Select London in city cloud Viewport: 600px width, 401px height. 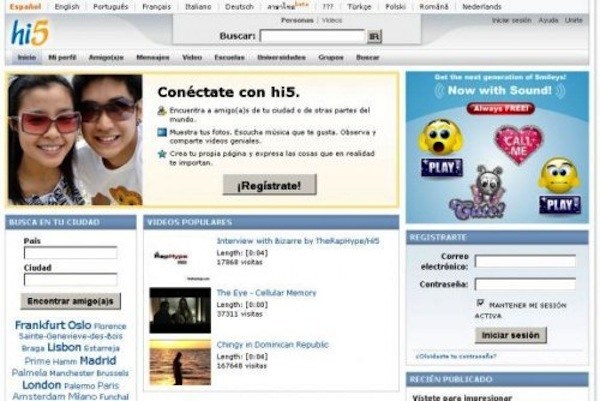tap(42, 385)
